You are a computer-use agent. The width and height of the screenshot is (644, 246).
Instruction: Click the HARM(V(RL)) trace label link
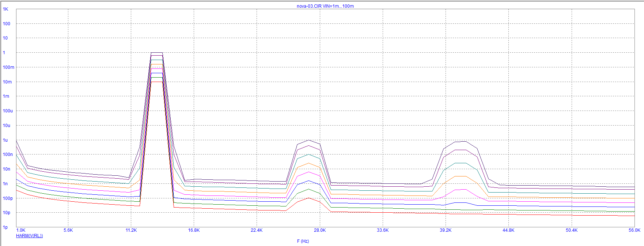29,236
